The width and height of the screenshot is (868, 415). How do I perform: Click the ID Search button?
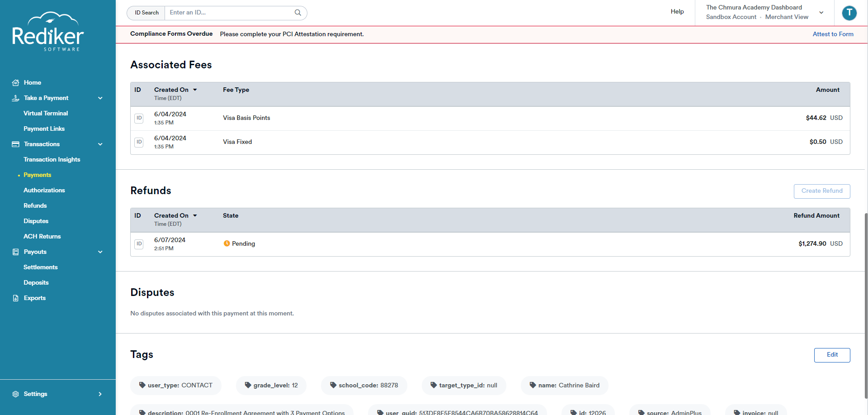point(146,13)
